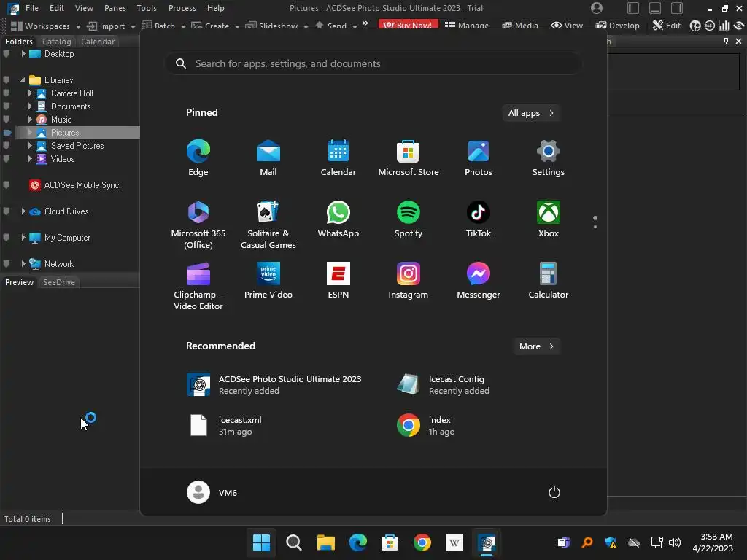Open the Calculator app
This screenshot has width=747, height=560.
[x=549, y=281]
